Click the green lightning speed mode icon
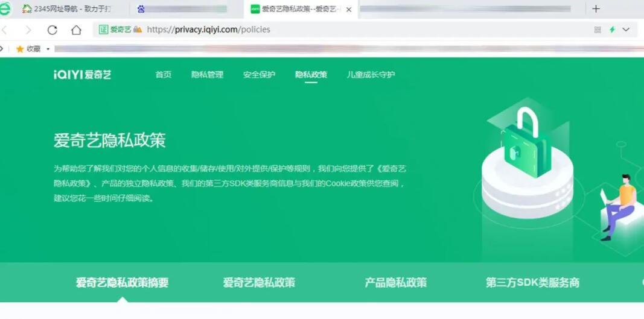 click(x=612, y=30)
